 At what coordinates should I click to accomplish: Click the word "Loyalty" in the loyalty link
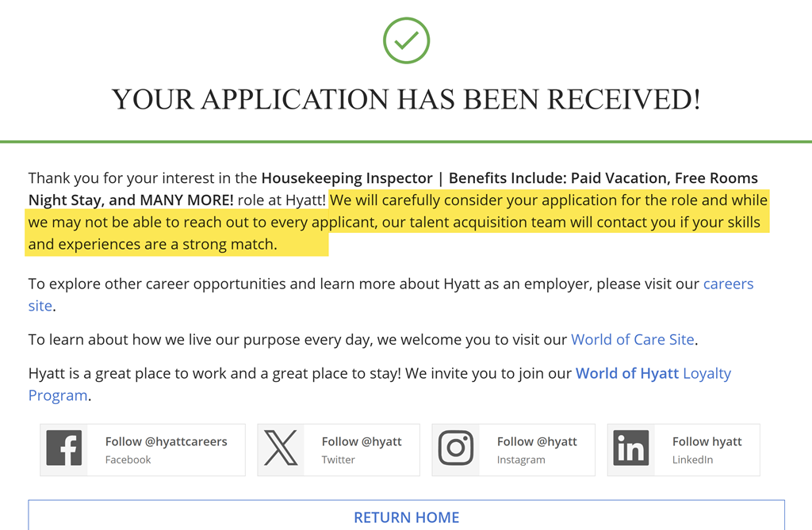pos(707,373)
